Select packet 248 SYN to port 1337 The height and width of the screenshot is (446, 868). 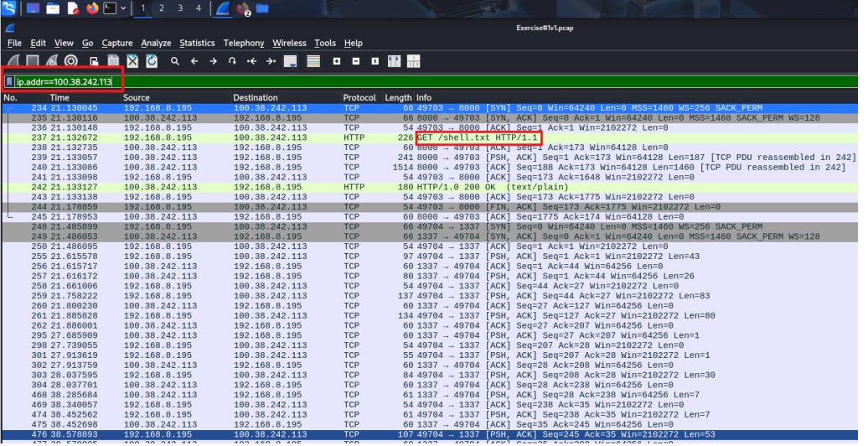tap(429, 226)
